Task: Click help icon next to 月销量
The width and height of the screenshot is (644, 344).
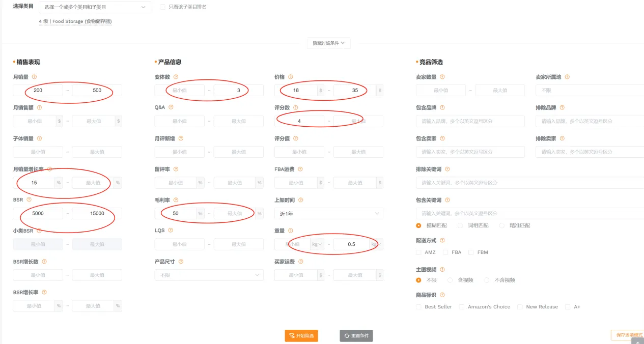Action: pos(34,77)
